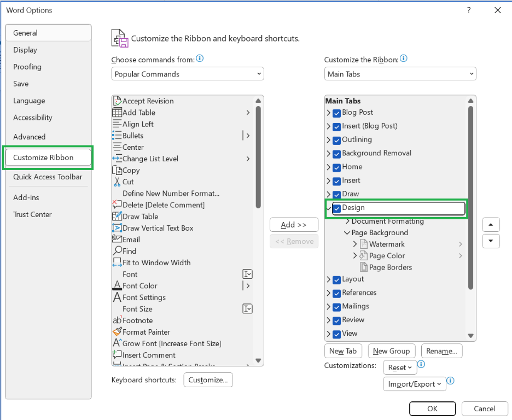Expand the Document Formatting group

[347, 221]
